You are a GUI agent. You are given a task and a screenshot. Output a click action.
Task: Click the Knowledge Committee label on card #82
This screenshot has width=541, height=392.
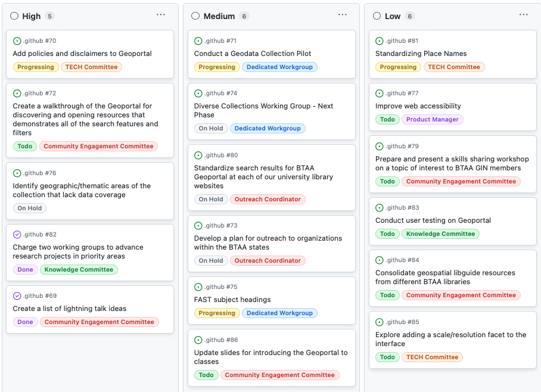[79, 270]
